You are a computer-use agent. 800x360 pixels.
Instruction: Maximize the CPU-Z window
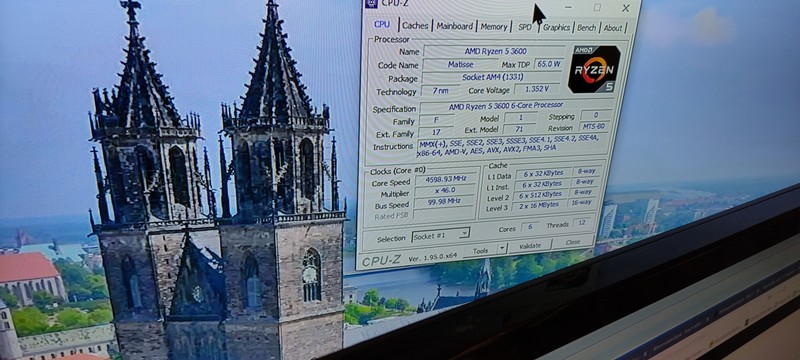[597, 7]
